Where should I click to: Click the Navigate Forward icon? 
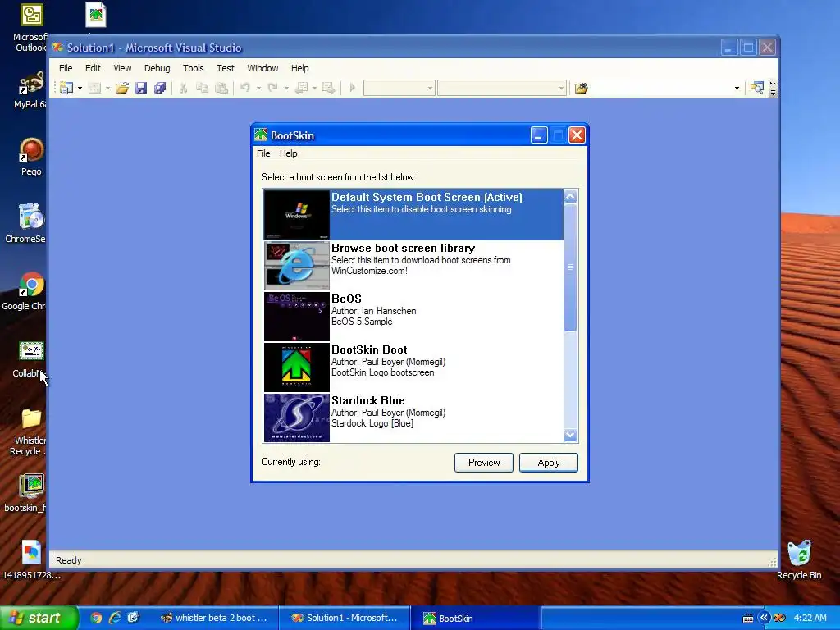pos(328,88)
